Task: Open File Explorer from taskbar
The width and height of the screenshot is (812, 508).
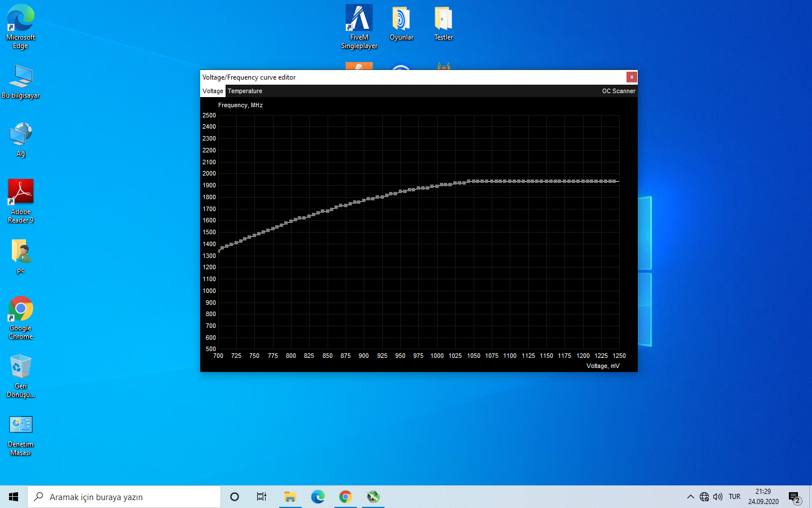Action: click(x=290, y=497)
